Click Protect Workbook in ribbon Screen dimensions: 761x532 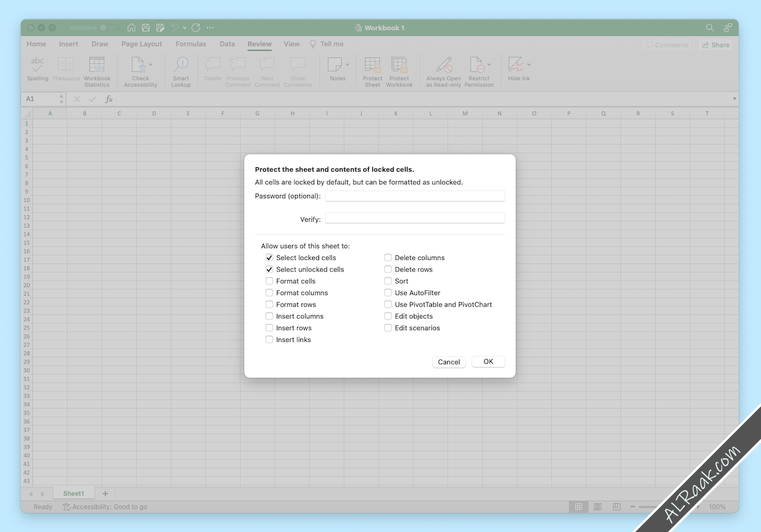[399, 72]
